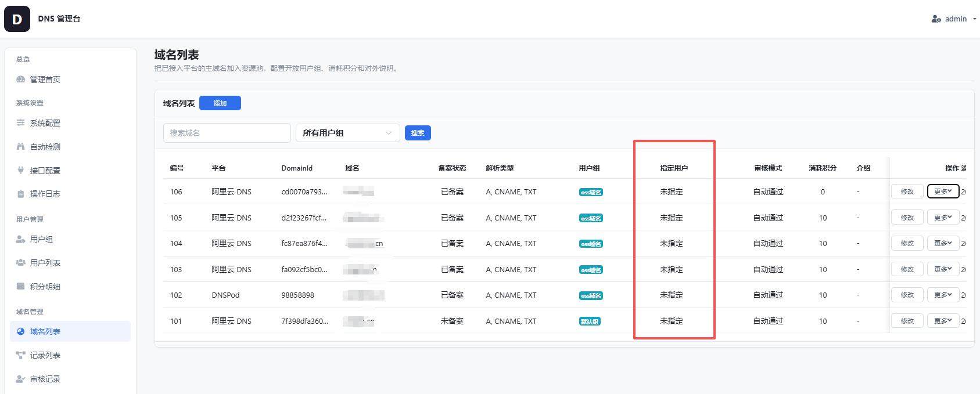Open the admin account dropdown
This screenshot has width=980, height=394.
click(955, 19)
